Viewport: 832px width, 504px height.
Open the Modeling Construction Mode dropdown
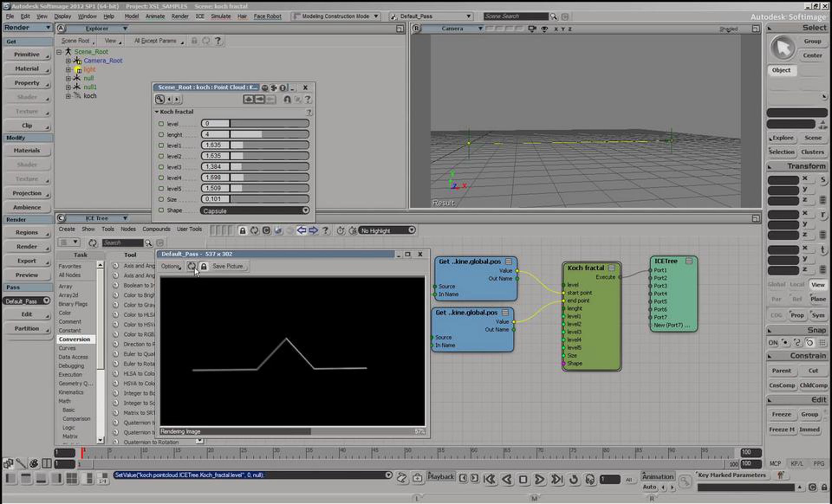[x=336, y=16]
